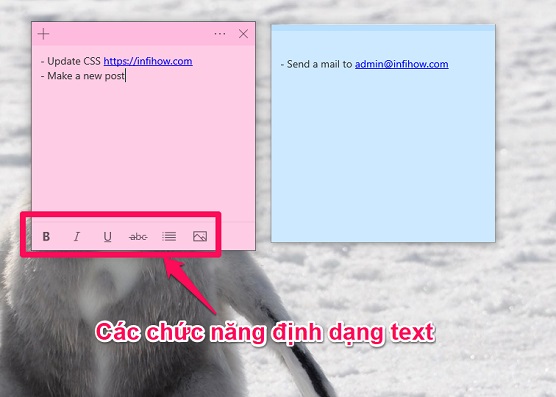The height and width of the screenshot is (397, 556).
Task: Toggle Italic formatting
Action: [x=77, y=236]
